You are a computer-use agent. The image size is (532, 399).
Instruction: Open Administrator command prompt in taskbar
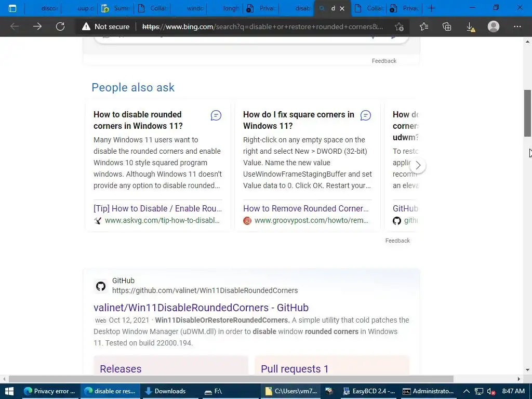[x=428, y=391]
